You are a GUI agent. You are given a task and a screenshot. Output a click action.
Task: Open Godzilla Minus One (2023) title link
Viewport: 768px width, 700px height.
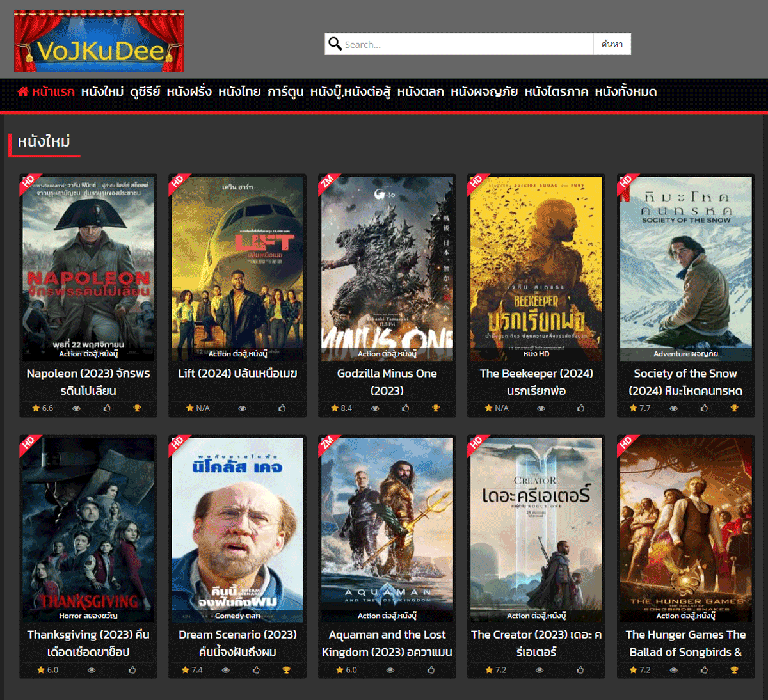coord(387,382)
